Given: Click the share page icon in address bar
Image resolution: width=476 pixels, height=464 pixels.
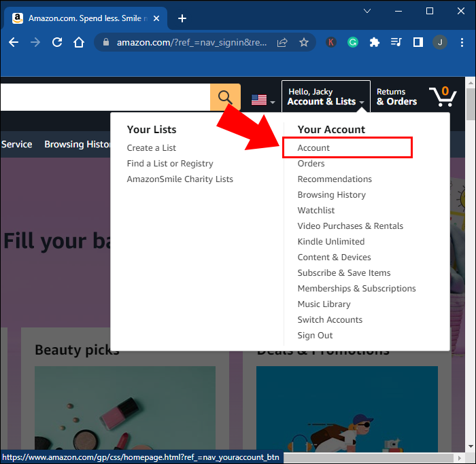Looking at the screenshot, I should [282, 42].
